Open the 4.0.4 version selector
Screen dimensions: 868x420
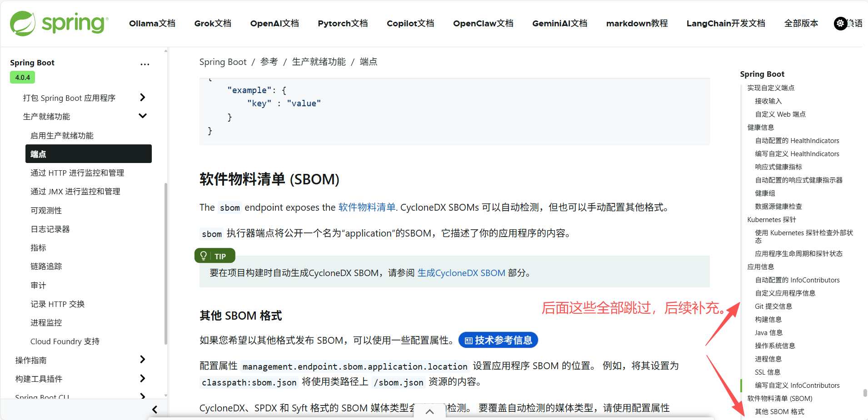click(22, 77)
